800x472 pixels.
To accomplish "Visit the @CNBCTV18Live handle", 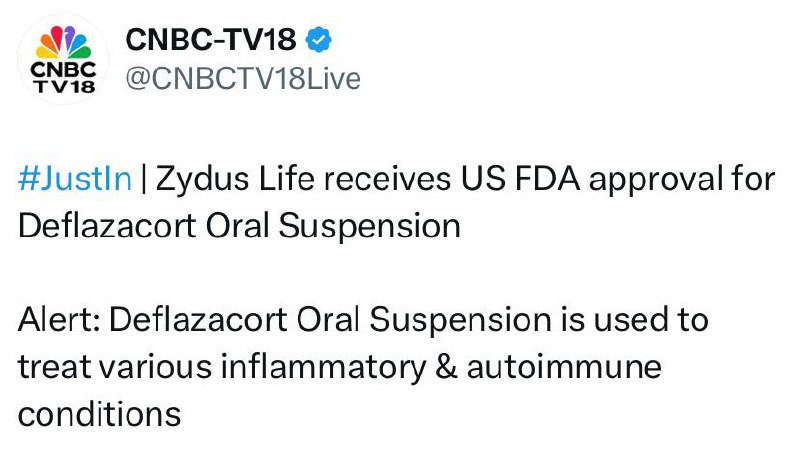I will pyautogui.click(x=242, y=79).
